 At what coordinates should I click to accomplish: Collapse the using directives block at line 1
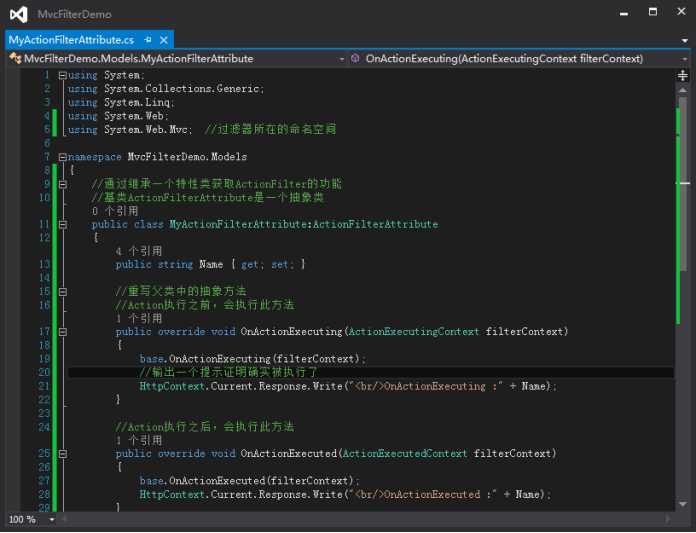pos(63,75)
